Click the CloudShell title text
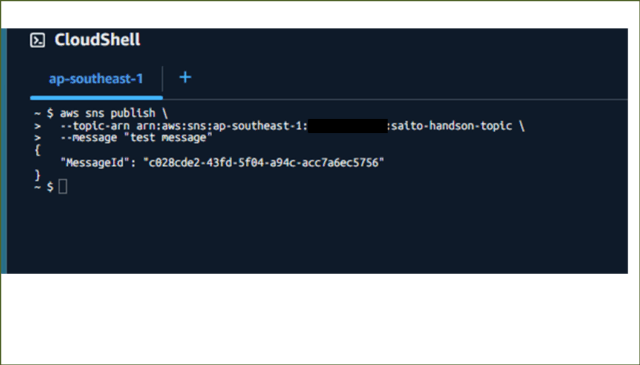This screenshot has width=640, height=365. (98, 40)
